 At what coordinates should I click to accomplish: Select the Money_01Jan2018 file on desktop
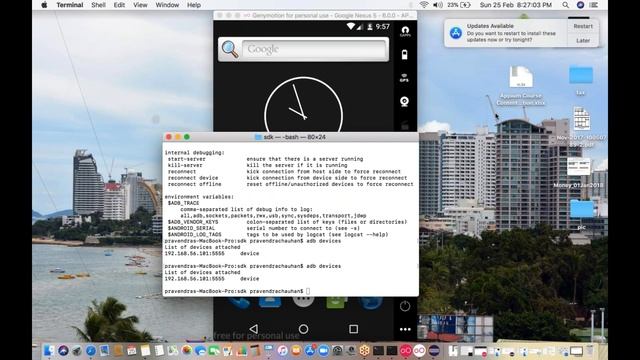click(x=578, y=173)
